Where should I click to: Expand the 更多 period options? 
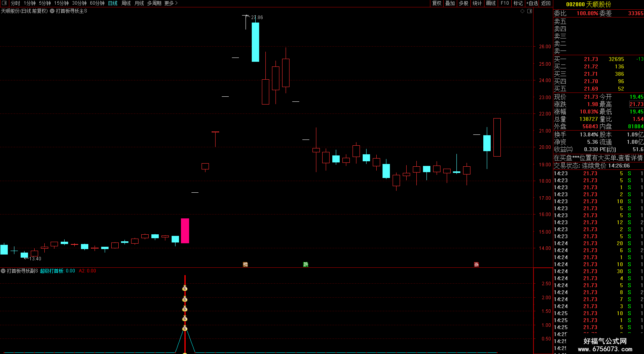[171, 3]
